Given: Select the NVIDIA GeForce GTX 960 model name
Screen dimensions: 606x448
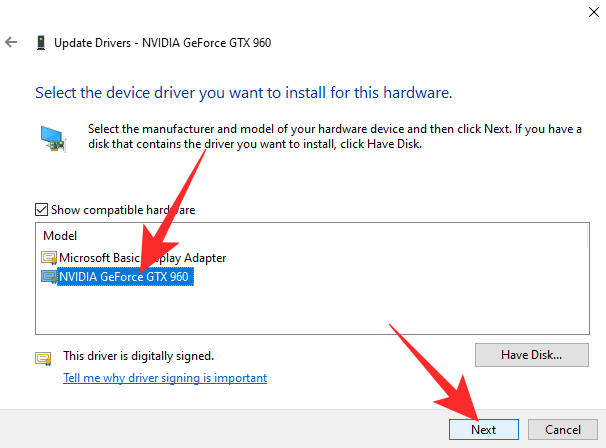Looking at the screenshot, I should click(x=125, y=276).
